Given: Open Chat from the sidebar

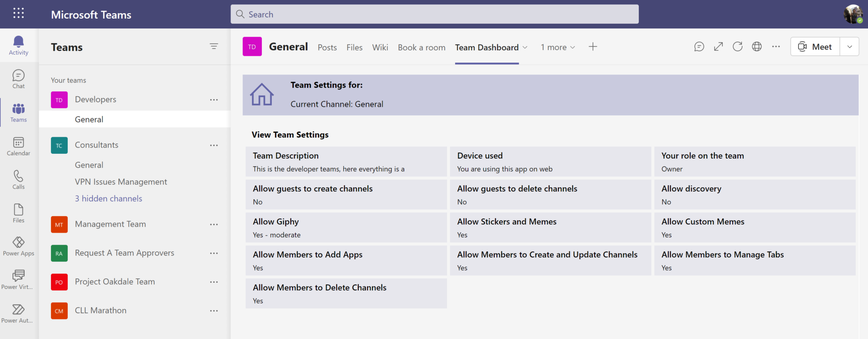Looking at the screenshot, I should [19, 79].
